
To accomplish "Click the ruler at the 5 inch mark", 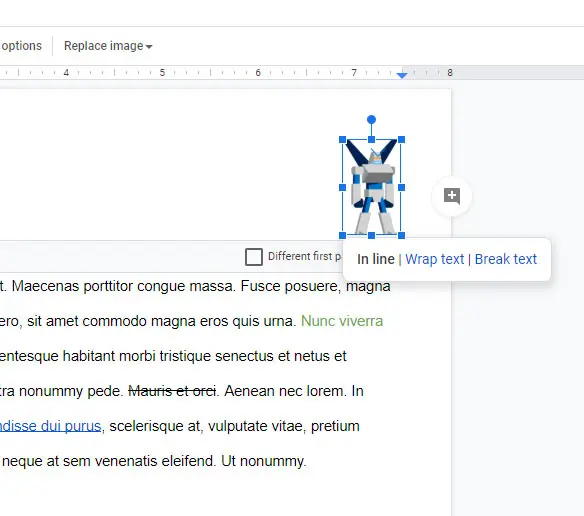I will click(x=162, y=73).
